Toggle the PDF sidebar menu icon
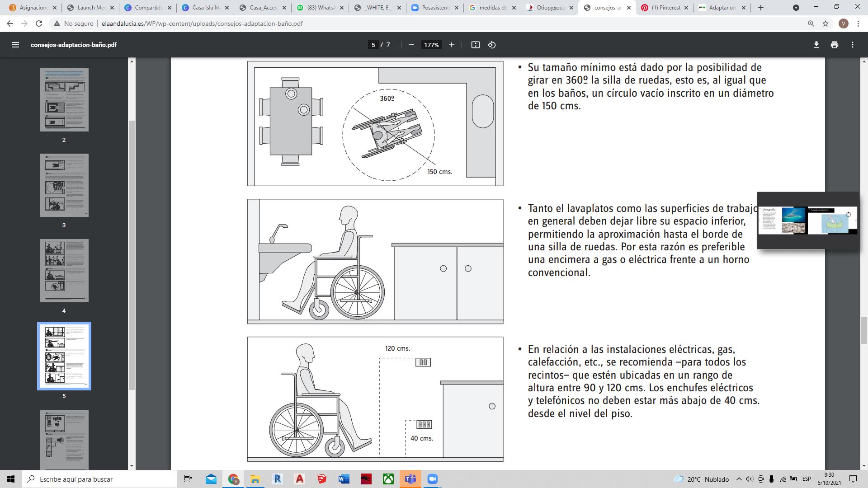 [15, 45]
